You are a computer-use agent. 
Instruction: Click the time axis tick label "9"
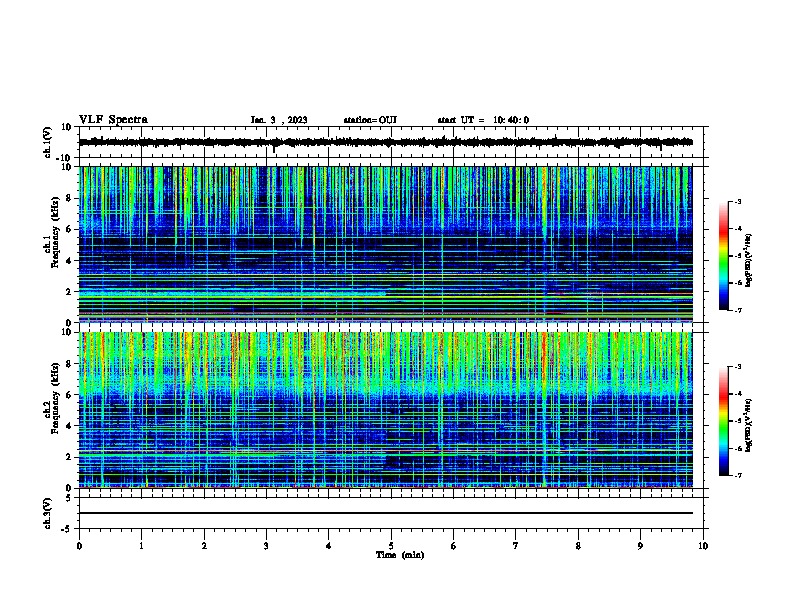(640, 546)
